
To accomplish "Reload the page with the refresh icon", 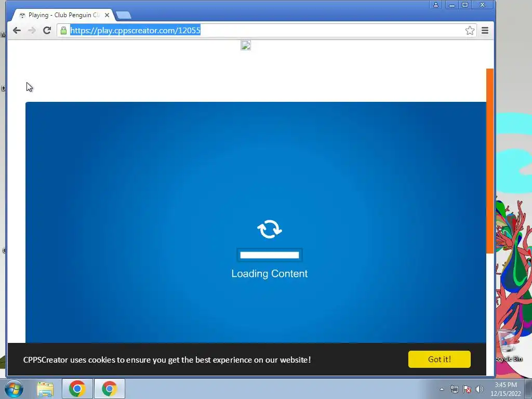I will click(47, 31).
